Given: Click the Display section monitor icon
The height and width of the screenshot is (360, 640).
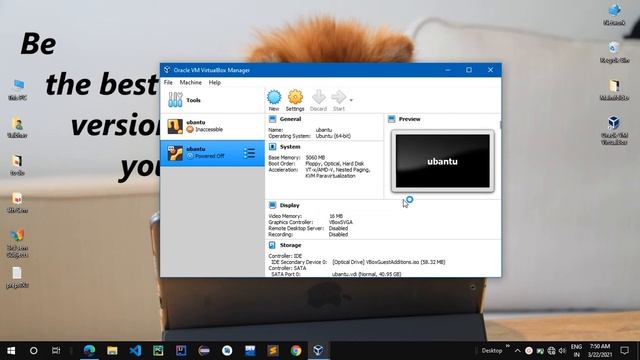Looking at the screenshot, I should tap(273, 205).
